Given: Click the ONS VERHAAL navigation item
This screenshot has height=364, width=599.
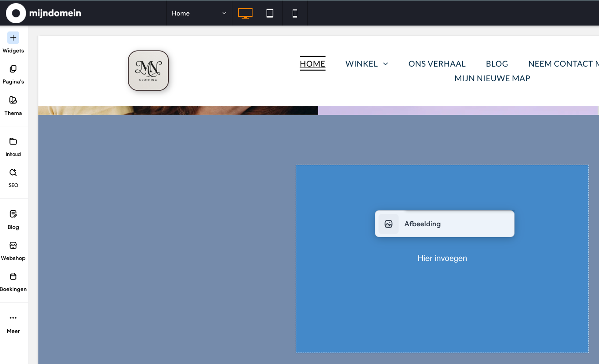Looking at the screenshot, I should pyautogui.click(x=437, y=64).
